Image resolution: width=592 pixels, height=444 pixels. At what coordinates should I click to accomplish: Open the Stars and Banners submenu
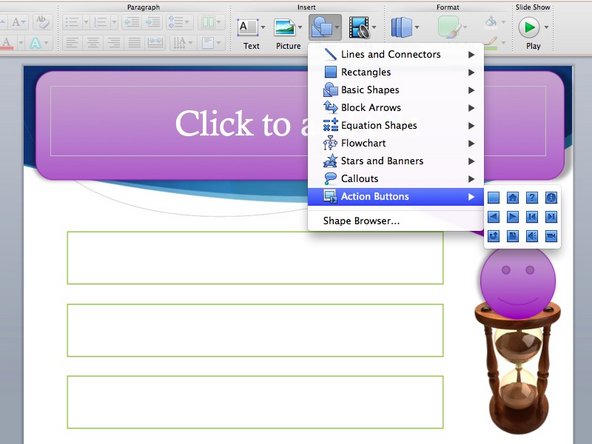(396, 161)
